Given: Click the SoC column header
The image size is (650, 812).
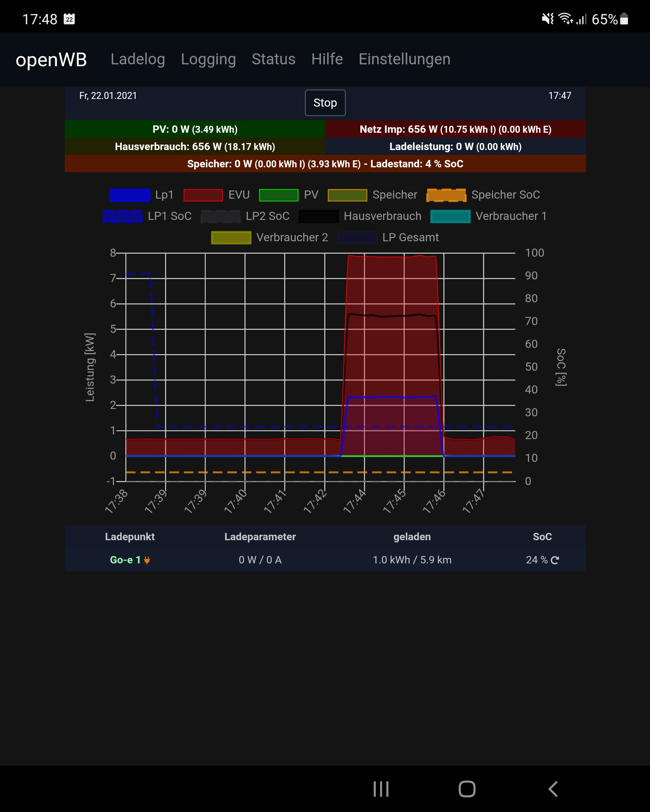Looking at the screenshot, I should click(x=542, y=537).
